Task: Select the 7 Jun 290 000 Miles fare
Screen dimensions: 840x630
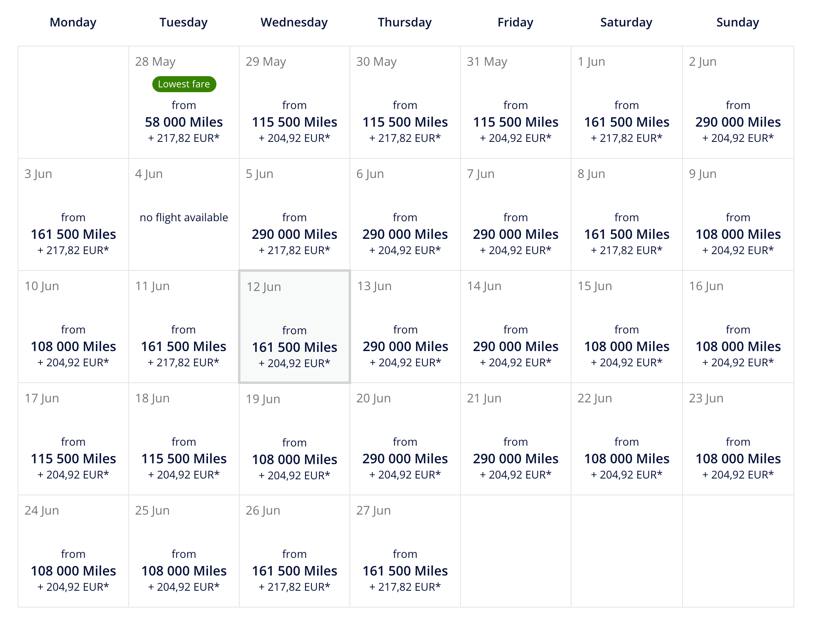Action: click(516, 214)
